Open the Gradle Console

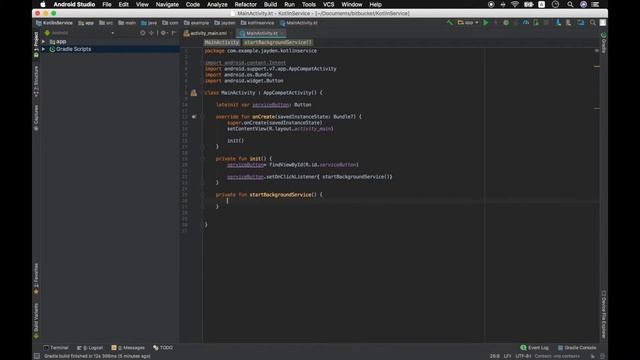577,348
